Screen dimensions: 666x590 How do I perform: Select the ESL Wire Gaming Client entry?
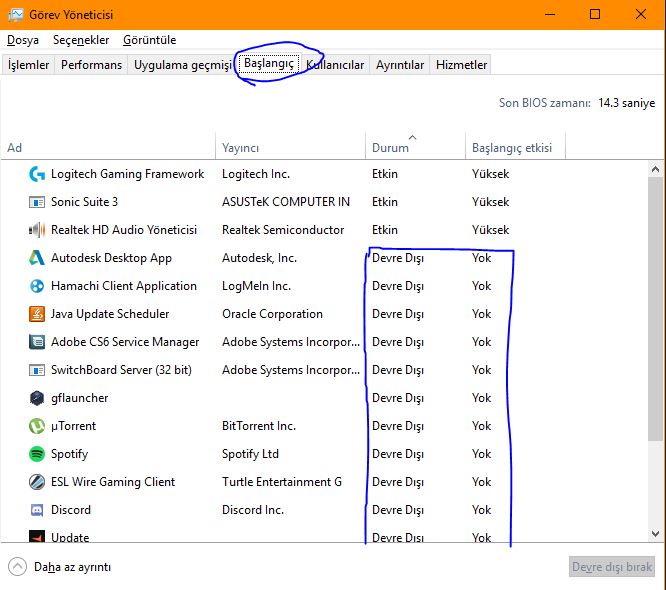113,482
